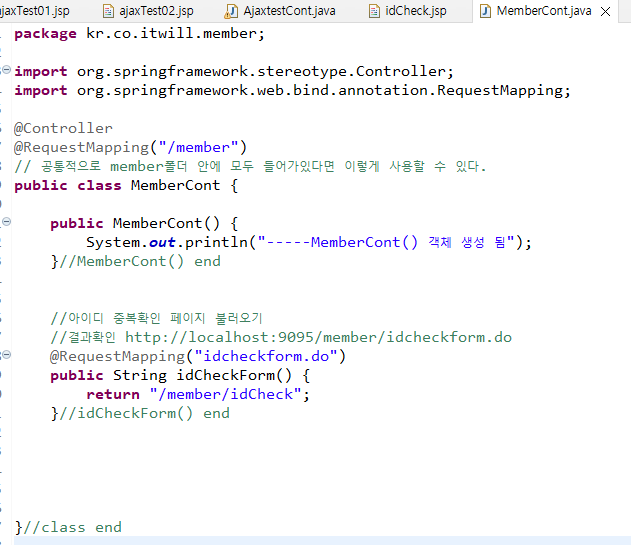Click the Korean comment about member folder
Image resolution: width=631 pixels, height=545 pixels.
(250, 166)
